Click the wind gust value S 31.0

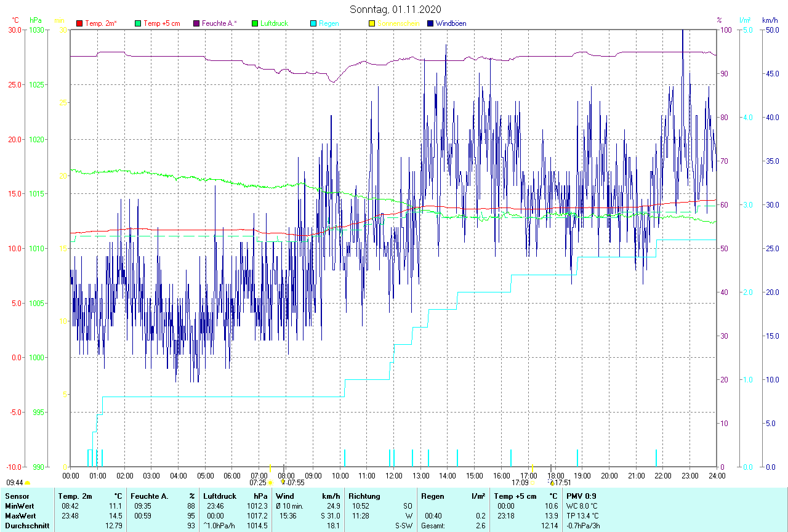pos(330,516)
